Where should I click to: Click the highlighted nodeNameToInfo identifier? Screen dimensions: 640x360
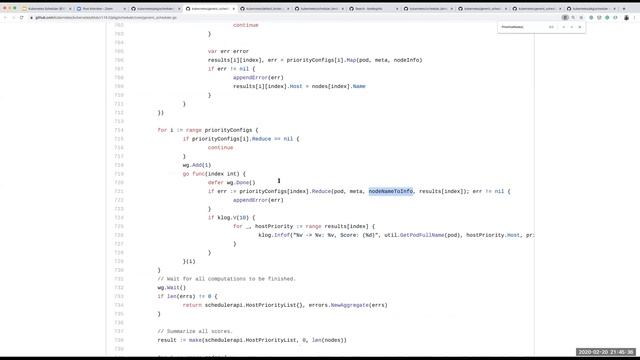391,191
